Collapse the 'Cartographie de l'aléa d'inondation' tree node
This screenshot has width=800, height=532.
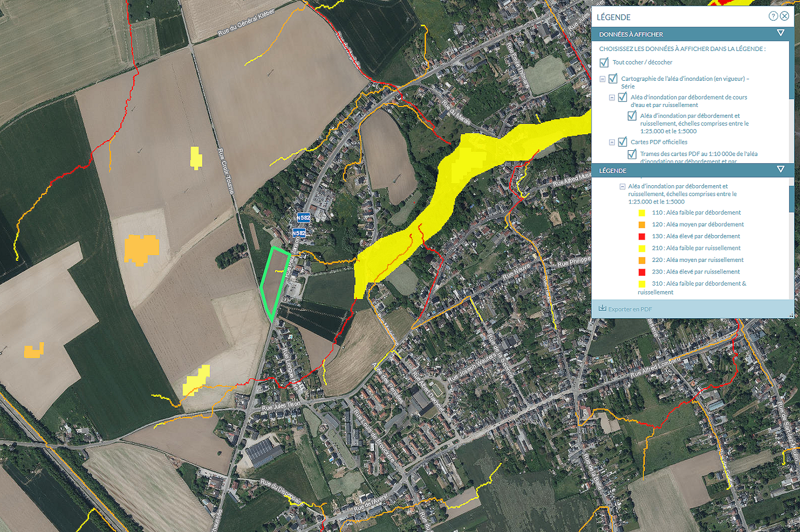[602, 79]
